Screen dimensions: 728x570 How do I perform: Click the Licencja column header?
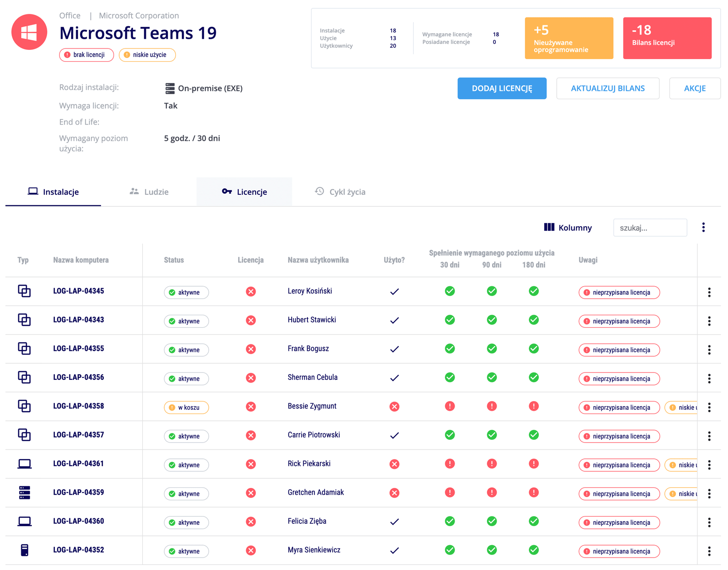[251, 260]
